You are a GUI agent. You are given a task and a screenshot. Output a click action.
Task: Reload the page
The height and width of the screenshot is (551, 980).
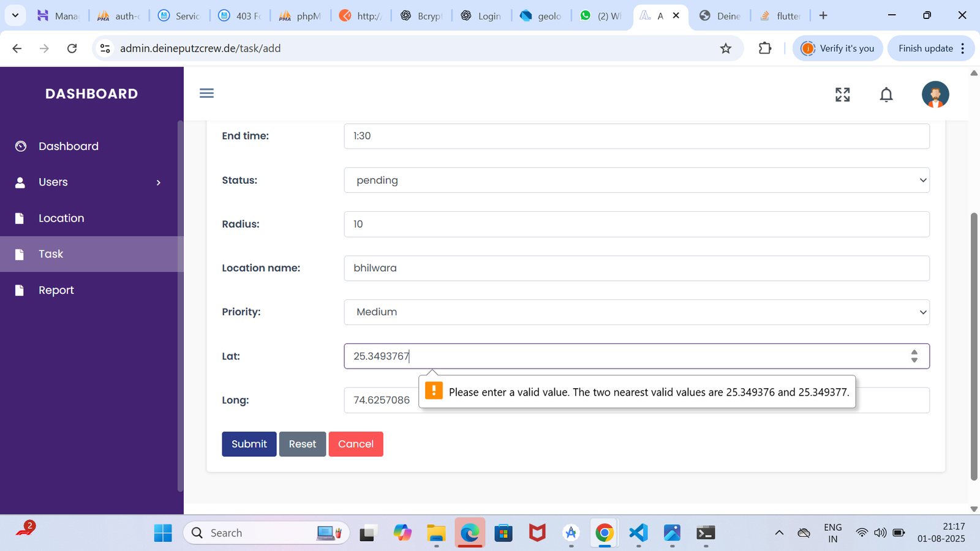pyautogui.click(x=72, y=48)
